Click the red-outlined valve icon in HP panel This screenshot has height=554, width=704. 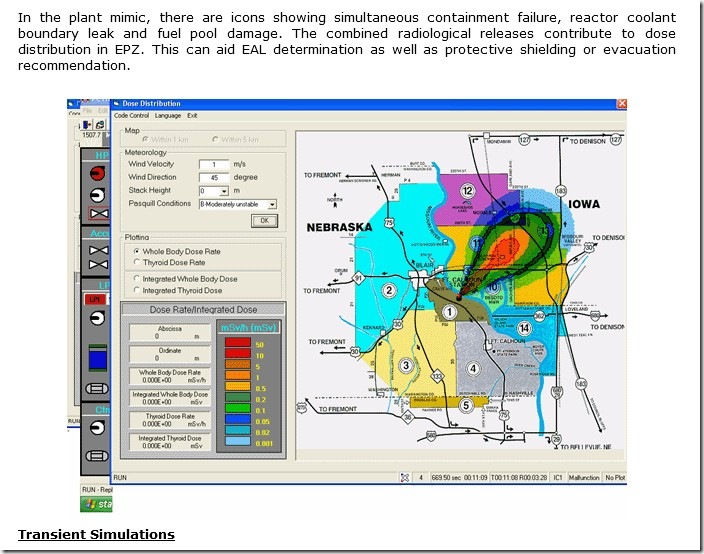[x=98, y=215]
